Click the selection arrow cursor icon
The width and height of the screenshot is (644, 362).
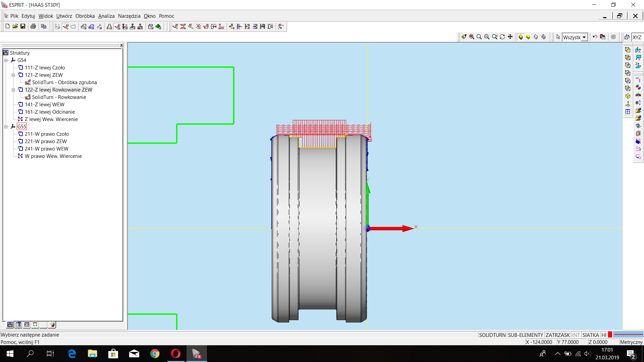558,37
